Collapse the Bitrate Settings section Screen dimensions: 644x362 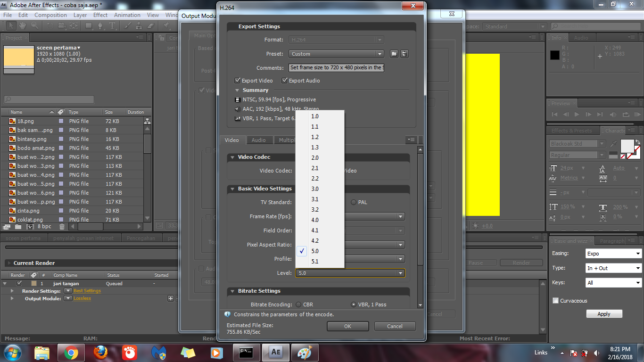pos(232,291)
